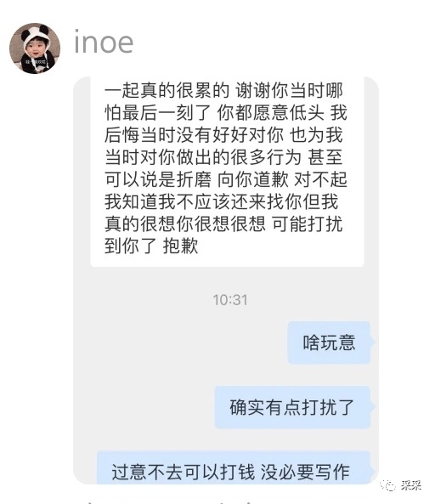The image size is (435, 504).
Task: Click the line starting 真的很想你
Action: [x=224, y=224]
